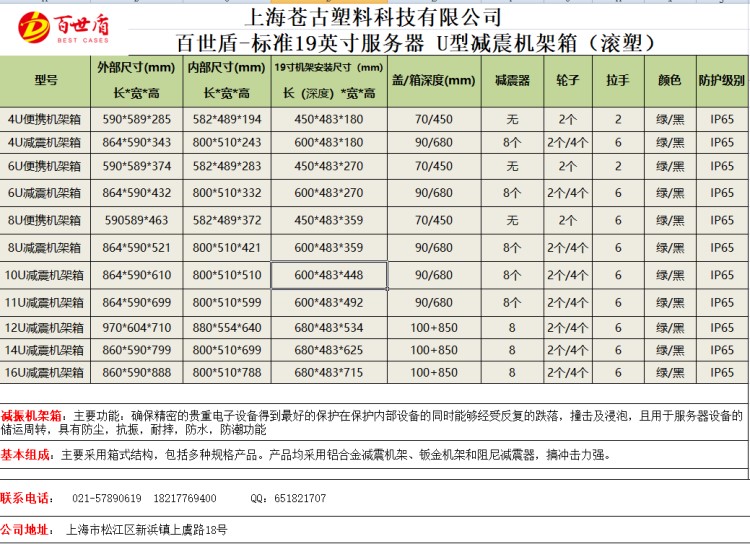Select the company title 上海苍古塑料科技有限公司
Screen dimensions: 750x544
[x=374, y=17]
